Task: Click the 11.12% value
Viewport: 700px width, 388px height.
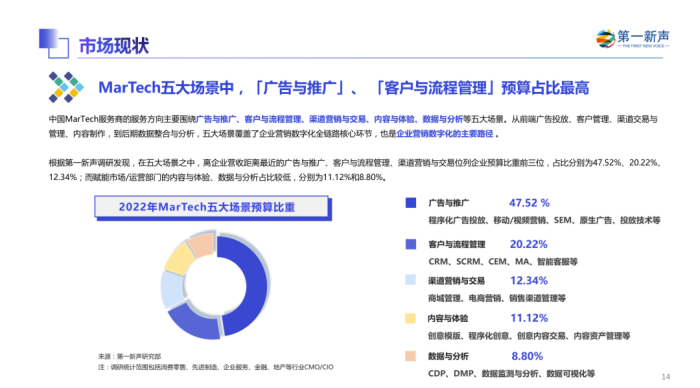Action: click(x=529, y=318)
